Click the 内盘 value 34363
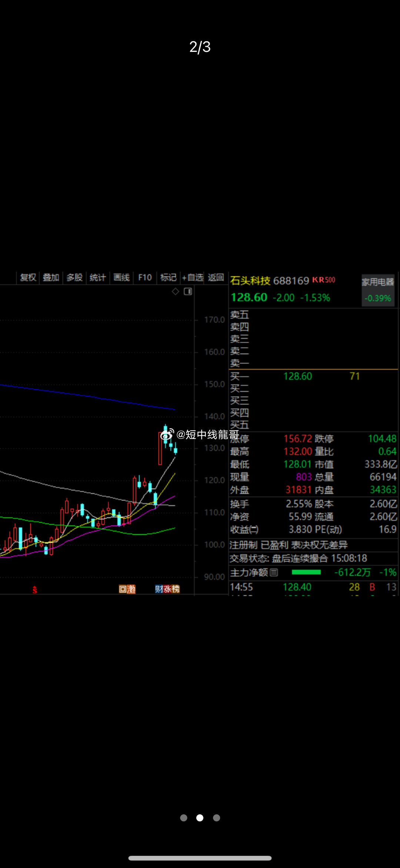Screen dimensions: 400x868 383,490
